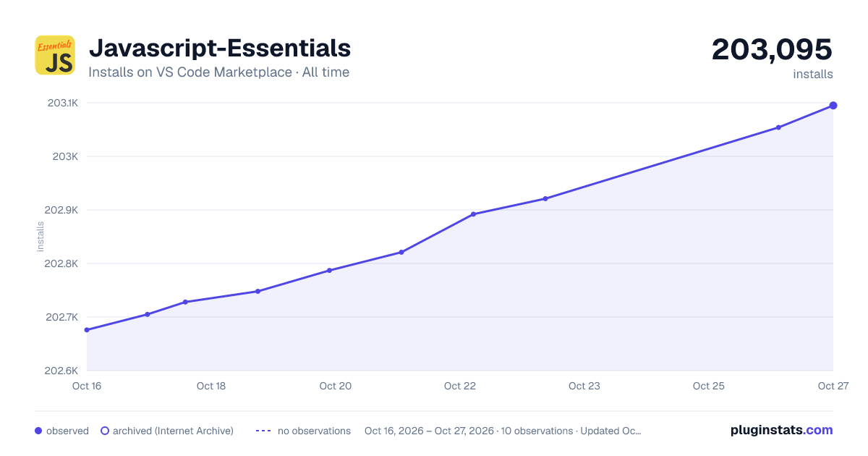Click the data point near 202.9K at Oct 22
The width and height of the screenshot is (868, 456).
click(x=473, y=214)
